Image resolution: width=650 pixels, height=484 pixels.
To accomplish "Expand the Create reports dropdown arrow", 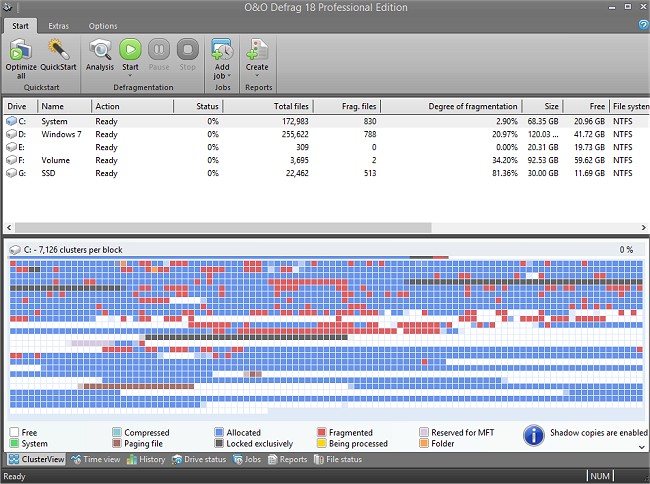I will [257, 75].
